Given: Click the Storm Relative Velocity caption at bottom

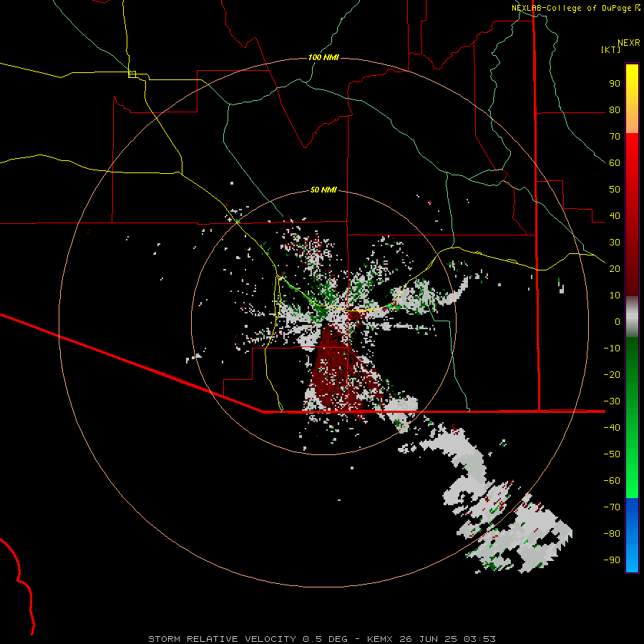Looking at the screenshot, I should pyautogui.click(x=322, y=639).
